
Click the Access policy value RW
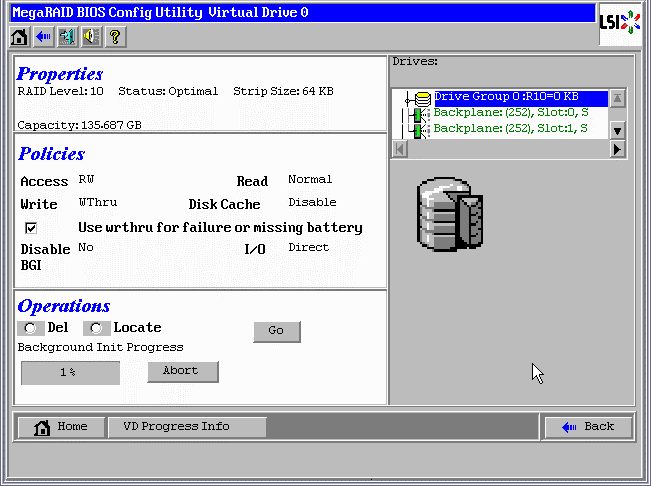[x=86, y=179]
